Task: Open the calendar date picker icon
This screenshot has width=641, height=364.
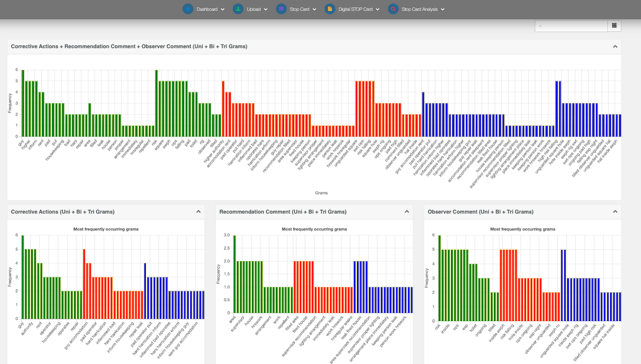Action: click(x=614, y=26)
